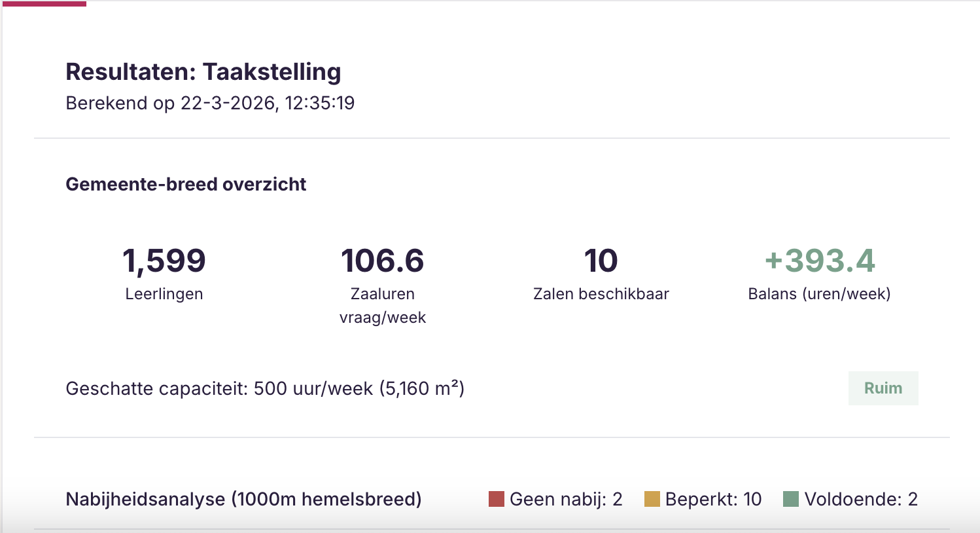
Task: Toggle the 'Voldoende: 2' legend entry
Action: click(861, 499)
